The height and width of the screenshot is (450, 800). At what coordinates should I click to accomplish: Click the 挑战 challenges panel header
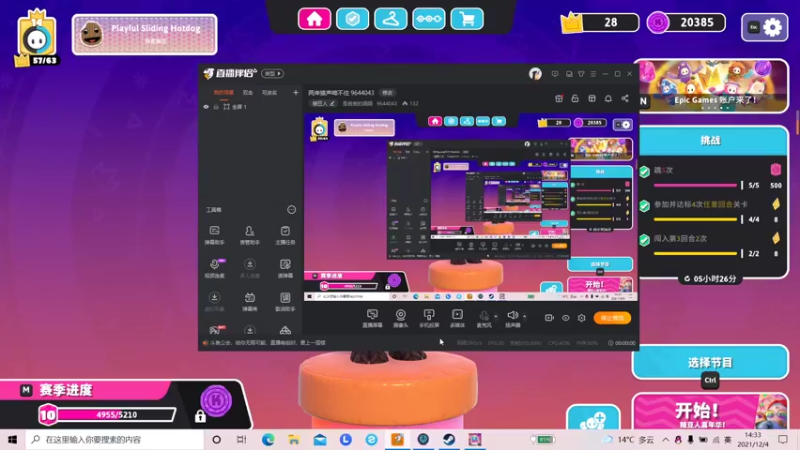click(711, 141)
